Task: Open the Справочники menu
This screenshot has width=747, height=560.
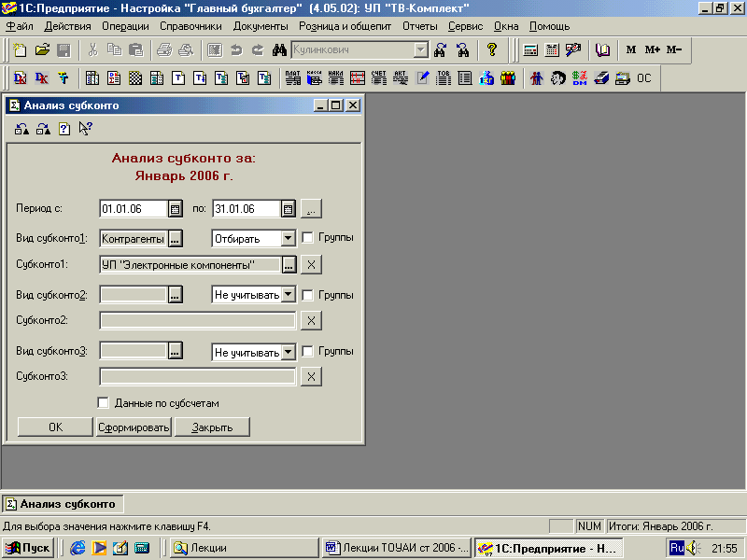Action: click(190, 26)
